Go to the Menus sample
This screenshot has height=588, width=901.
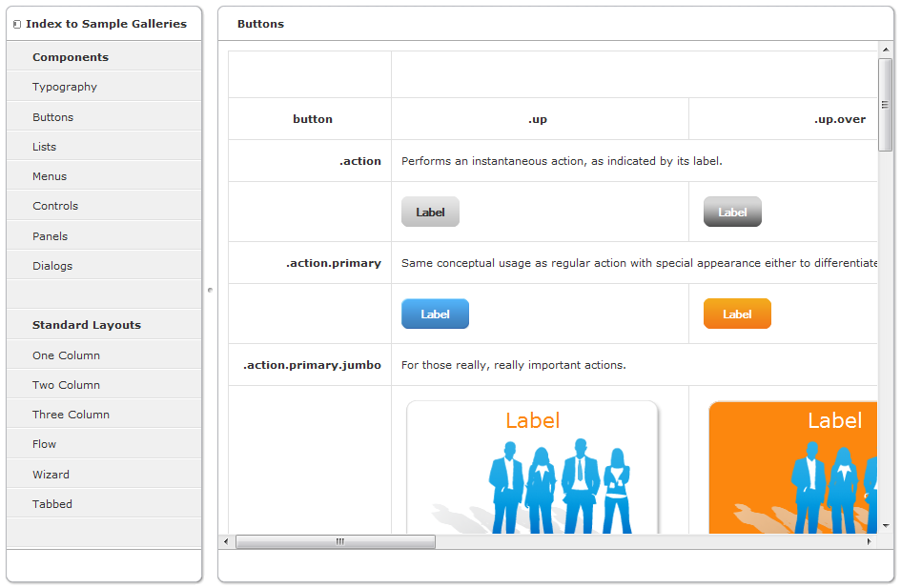[104, 176]
